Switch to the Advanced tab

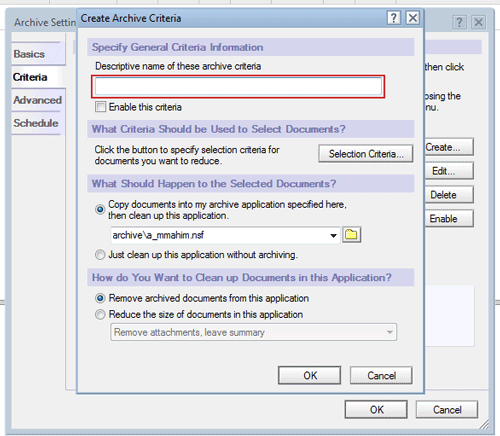[38, 100]
